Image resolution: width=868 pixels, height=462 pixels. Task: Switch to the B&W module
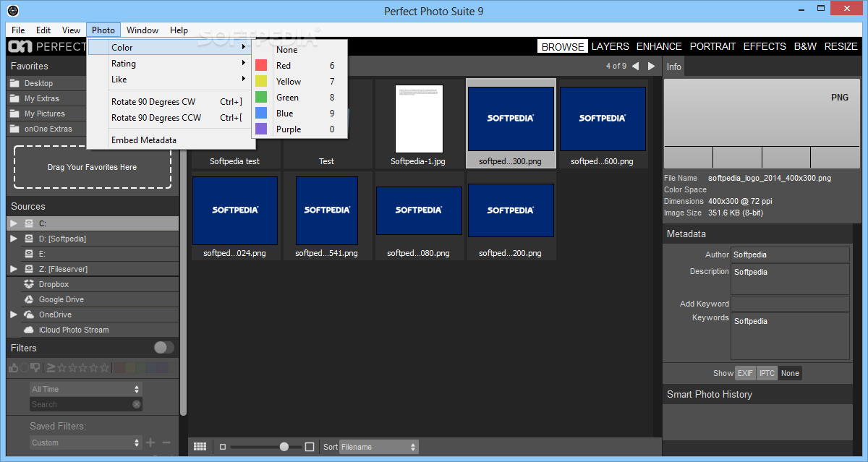pos(805,46)
